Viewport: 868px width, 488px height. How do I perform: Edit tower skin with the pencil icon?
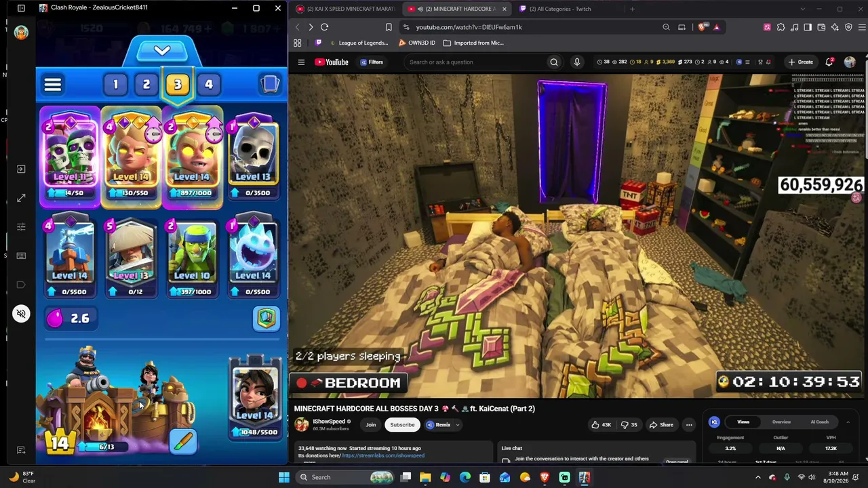(x=184, y=441)
